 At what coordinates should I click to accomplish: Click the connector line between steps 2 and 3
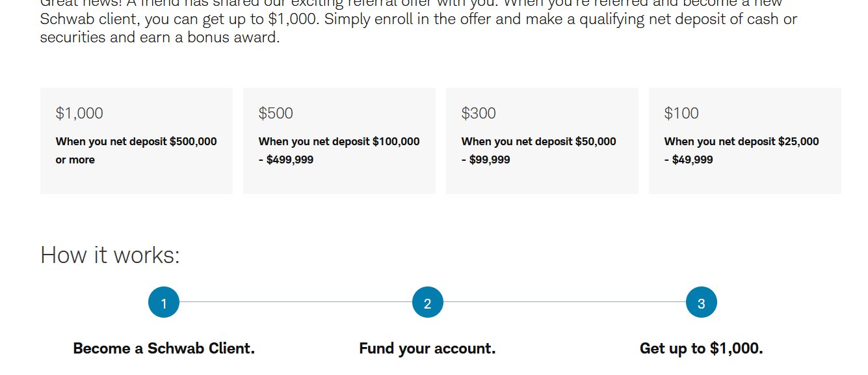(564, 302)
